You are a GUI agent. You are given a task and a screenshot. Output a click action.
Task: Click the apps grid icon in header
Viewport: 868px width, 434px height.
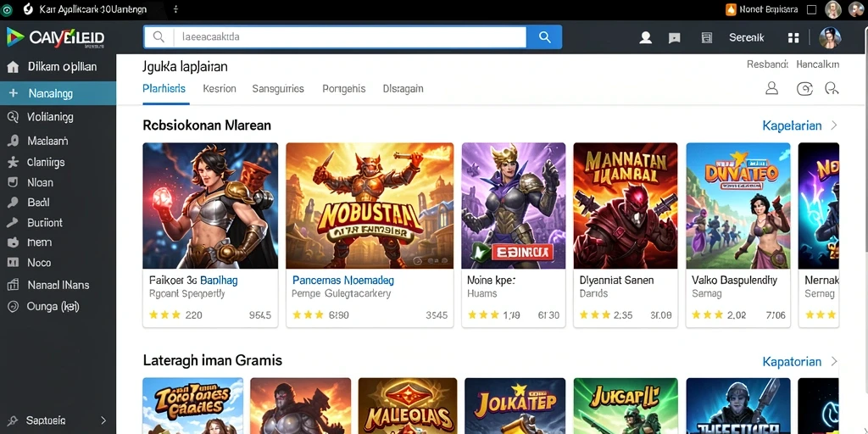click(x=793, y=37)
